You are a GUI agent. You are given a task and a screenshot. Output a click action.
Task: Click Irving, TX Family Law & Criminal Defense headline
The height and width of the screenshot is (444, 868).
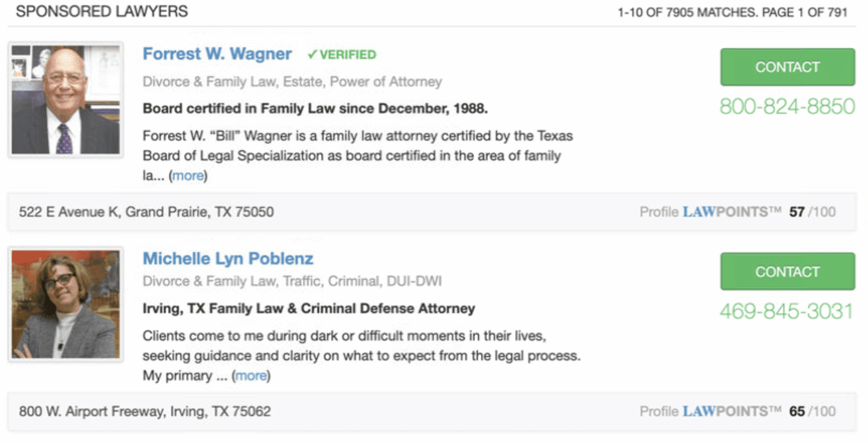pos(309,308)
